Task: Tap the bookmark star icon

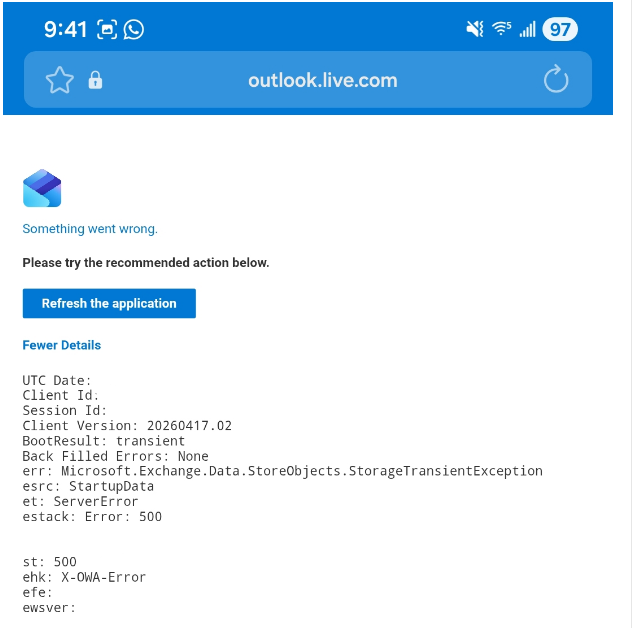Action: pos(60,80)
